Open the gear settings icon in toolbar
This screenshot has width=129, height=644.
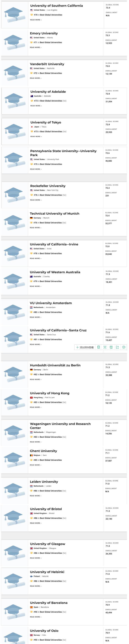pos(124,347)
